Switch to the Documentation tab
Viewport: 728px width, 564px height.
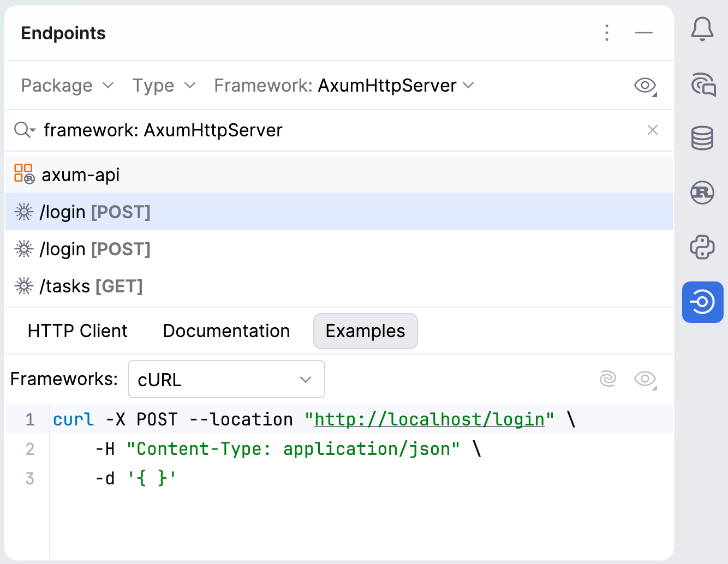coord(226,331)
